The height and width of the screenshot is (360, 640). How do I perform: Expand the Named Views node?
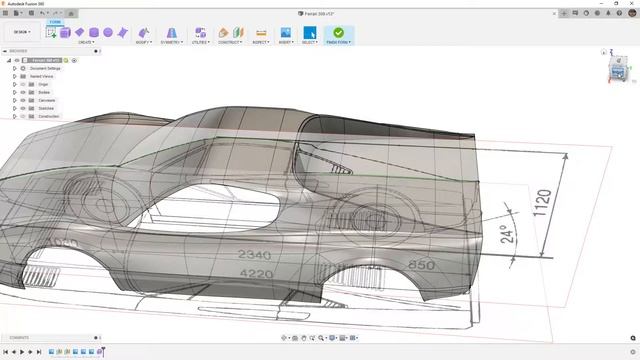click(15, 76)
